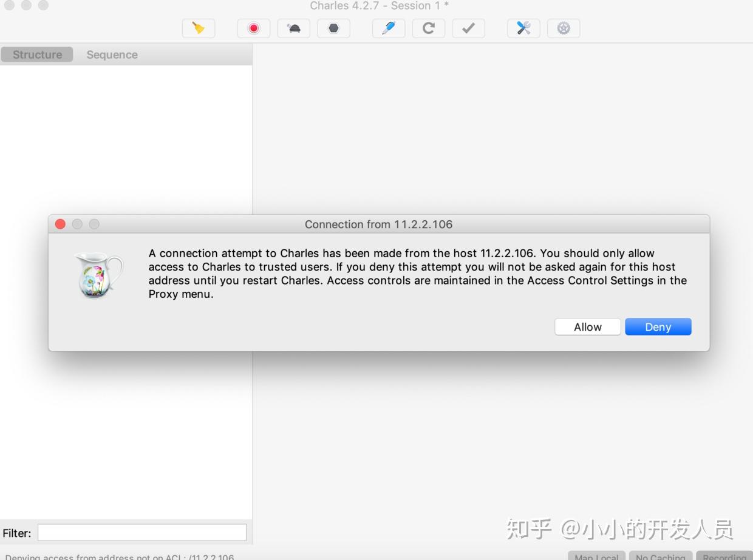The height and width of the screenshot is (560, 753).
Task: Switch to the Sequence tab
Action: coord(112,55)
